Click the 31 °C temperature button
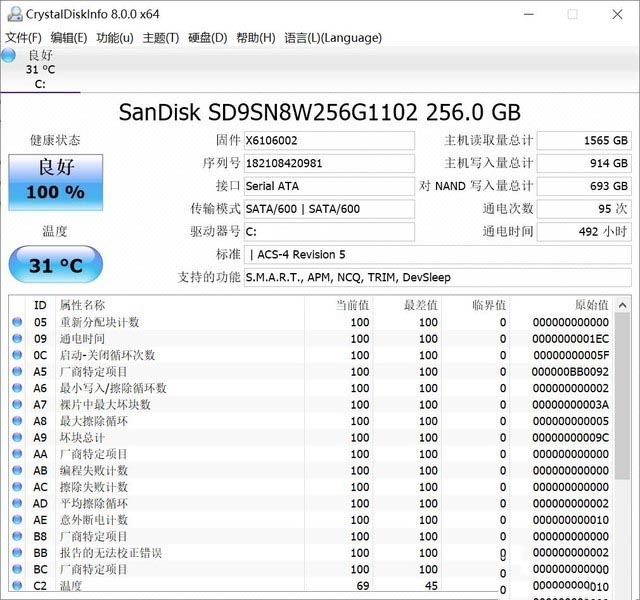This screenshot has width=640, height=600. tap(56, 264)
